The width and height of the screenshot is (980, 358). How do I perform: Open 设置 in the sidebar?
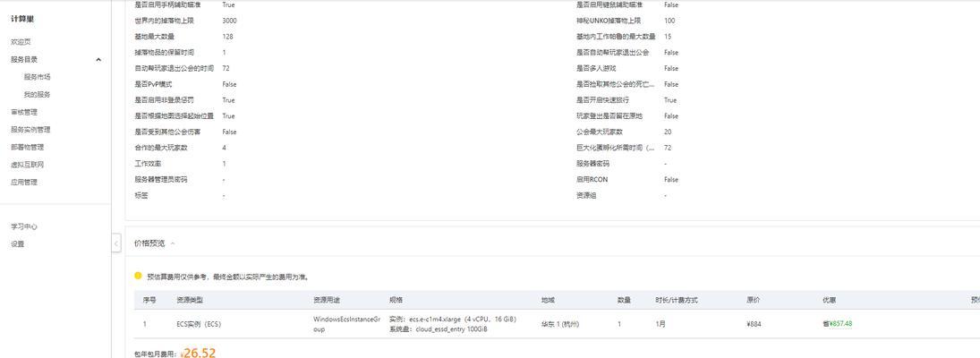pos(18,244)
